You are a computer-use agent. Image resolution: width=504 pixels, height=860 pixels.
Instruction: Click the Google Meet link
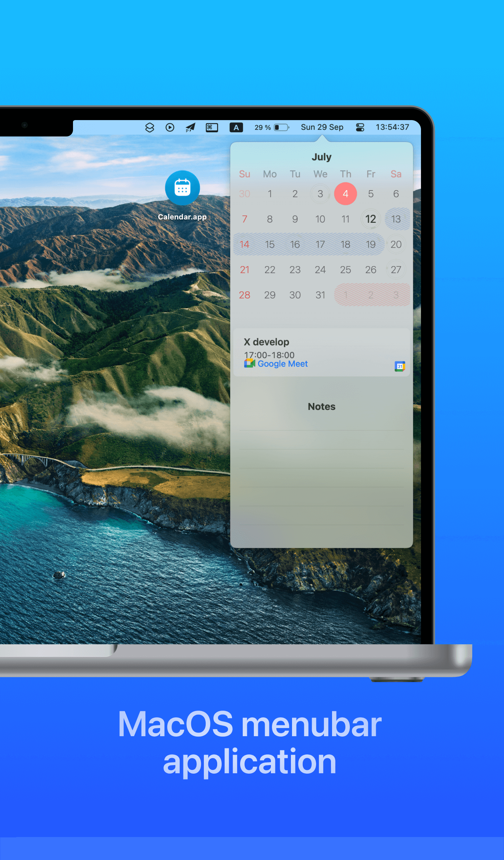coord(282,364)
